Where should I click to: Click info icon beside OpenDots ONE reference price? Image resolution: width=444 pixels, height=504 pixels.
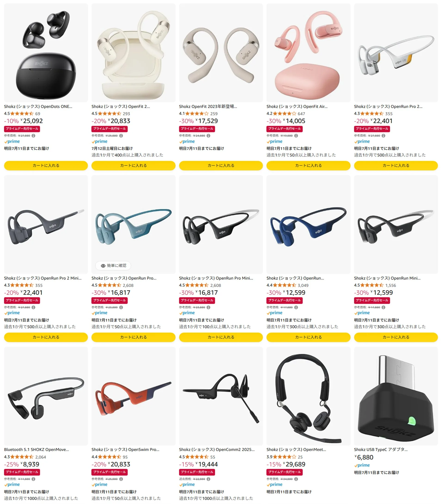tap(34, 136)
